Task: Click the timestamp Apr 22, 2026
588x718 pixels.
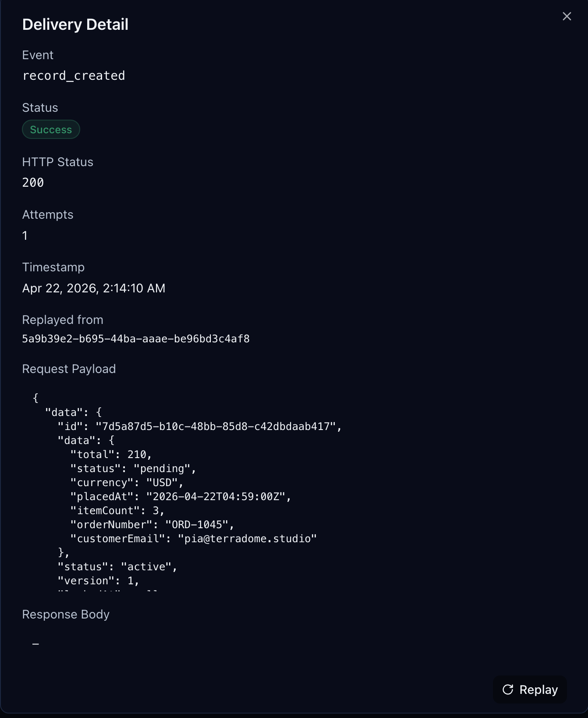Action: (94, 288)
